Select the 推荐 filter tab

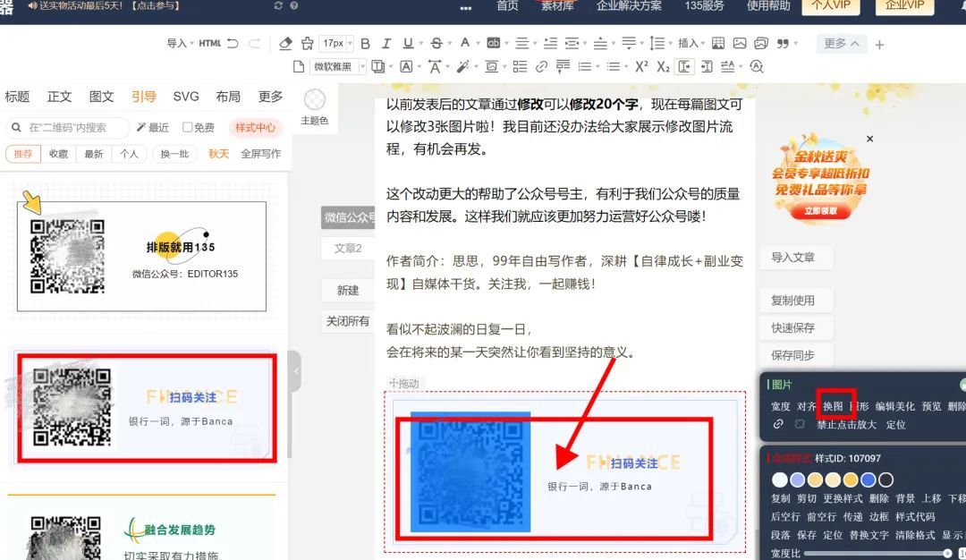click(22, 153)
